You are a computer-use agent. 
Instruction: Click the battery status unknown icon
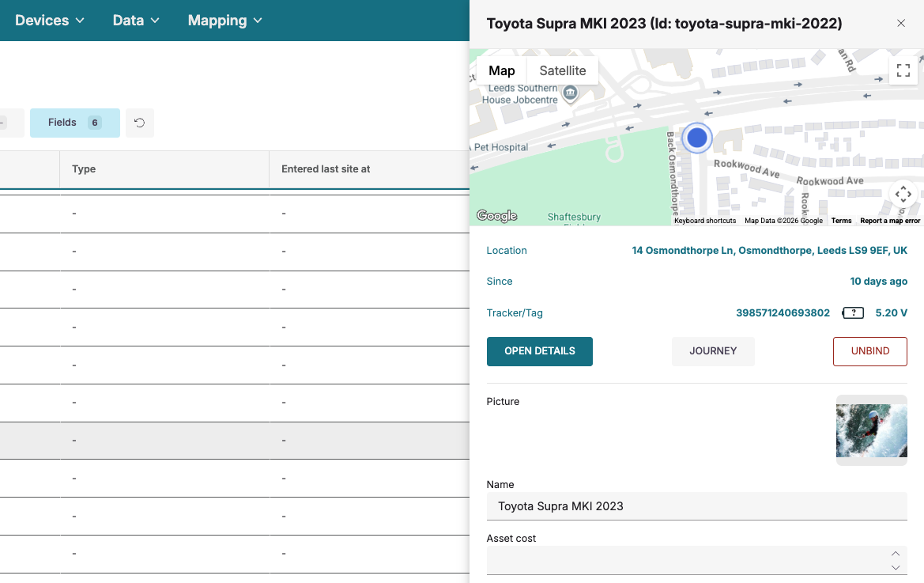[853, 313]
